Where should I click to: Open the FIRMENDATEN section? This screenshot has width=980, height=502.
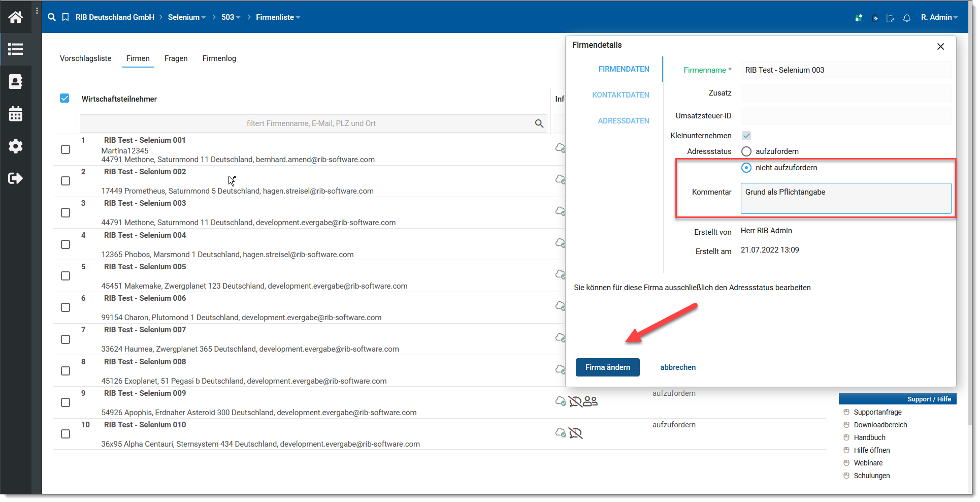[624, 69]
